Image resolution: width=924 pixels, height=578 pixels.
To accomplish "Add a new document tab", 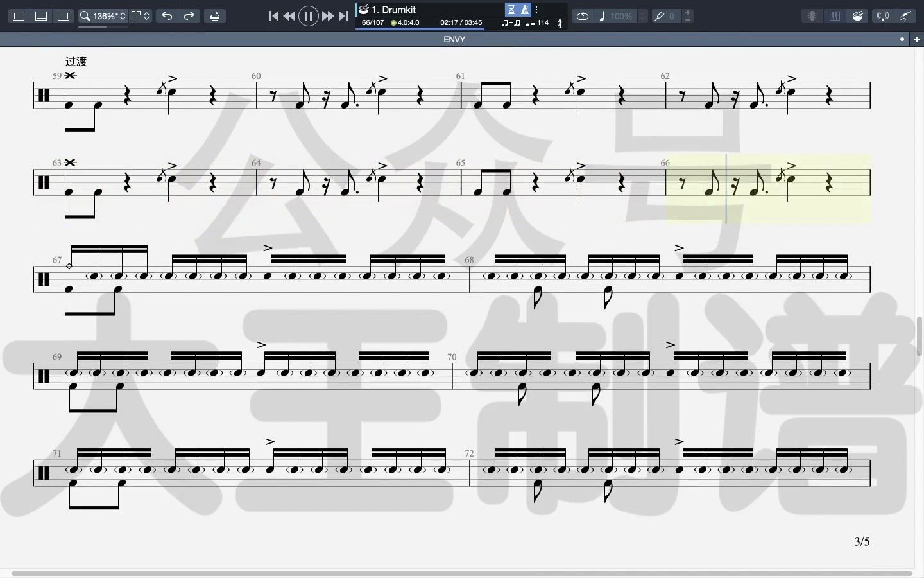I will tap(917, 39).
